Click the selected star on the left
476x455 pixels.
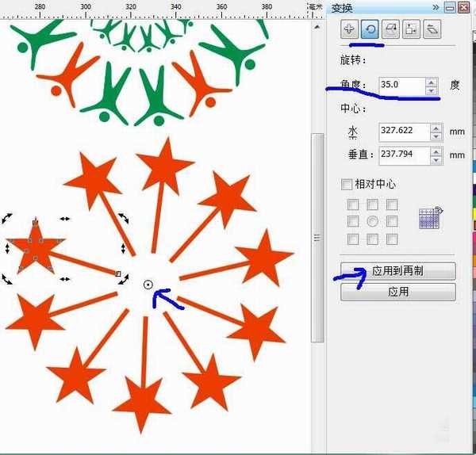tap(32, 247)
